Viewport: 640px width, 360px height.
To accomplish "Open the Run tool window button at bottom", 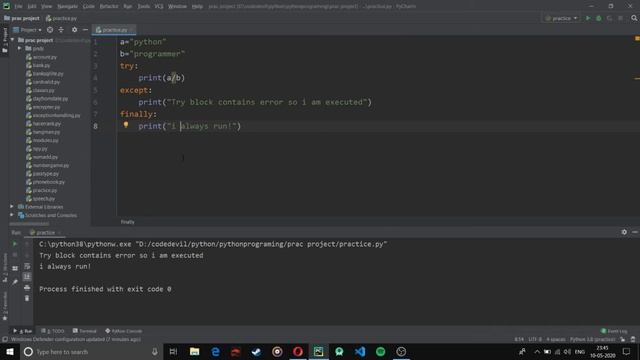I will [x=23, y=331].
